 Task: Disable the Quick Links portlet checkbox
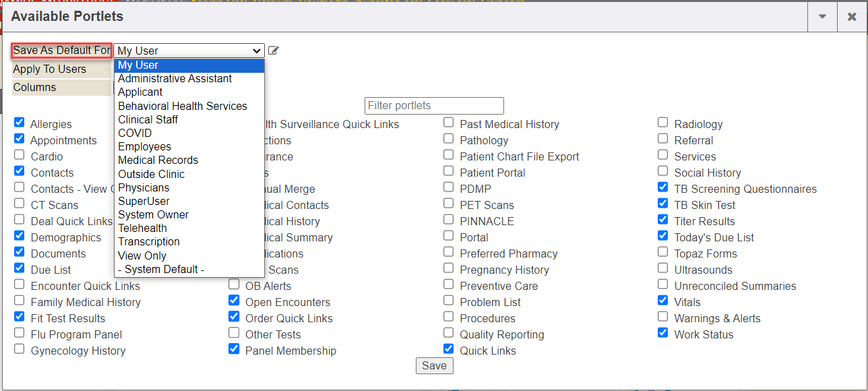tap(449, 349)
